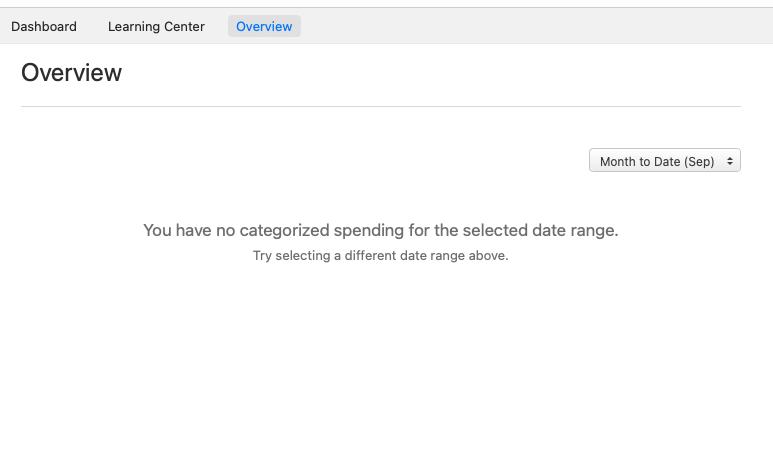This screenshot has height=463, width=773.
Task: Click the "Try selecting a different date range" hint
Action: 380,256
